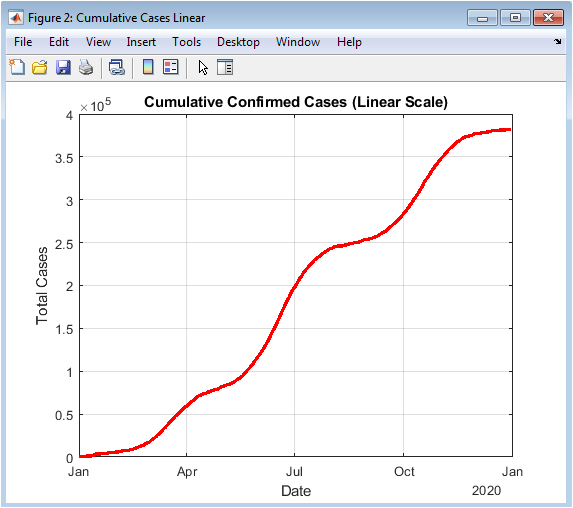
Task: Open the View menu
Action: tap(98, 42)
